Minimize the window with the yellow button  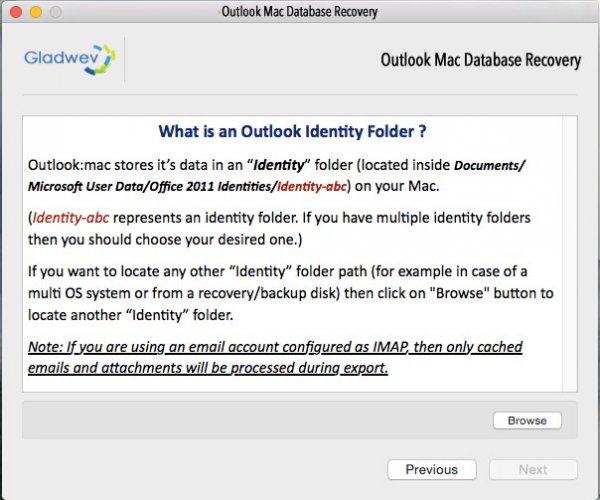click(x=36, y=12)
